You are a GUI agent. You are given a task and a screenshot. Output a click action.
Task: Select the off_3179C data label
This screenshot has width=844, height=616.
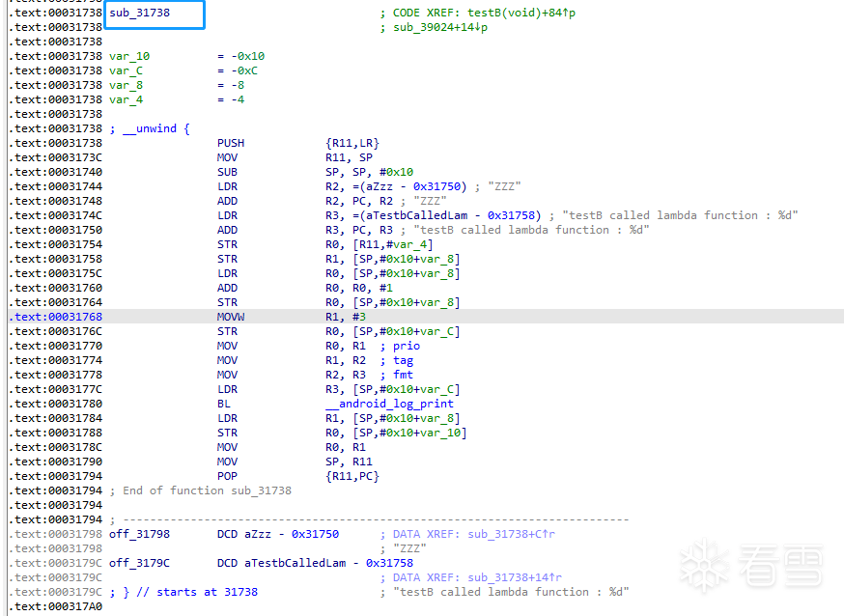(139, 564)
